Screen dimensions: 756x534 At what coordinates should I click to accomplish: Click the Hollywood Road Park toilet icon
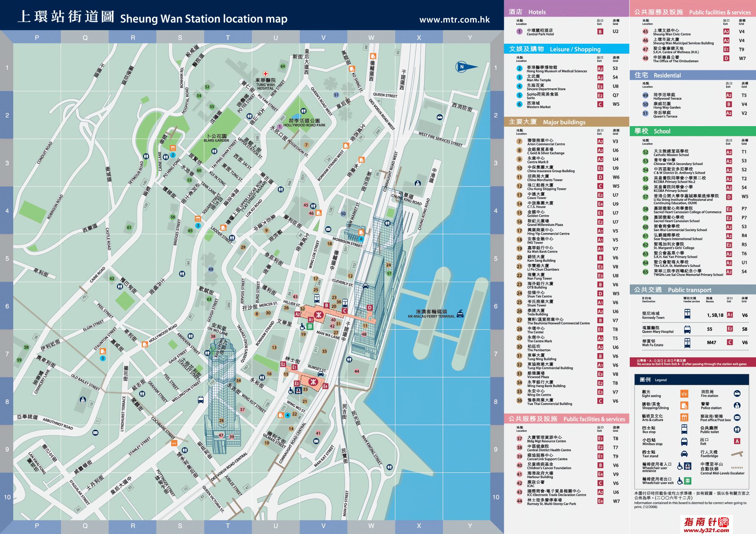(x=303, y=111)
